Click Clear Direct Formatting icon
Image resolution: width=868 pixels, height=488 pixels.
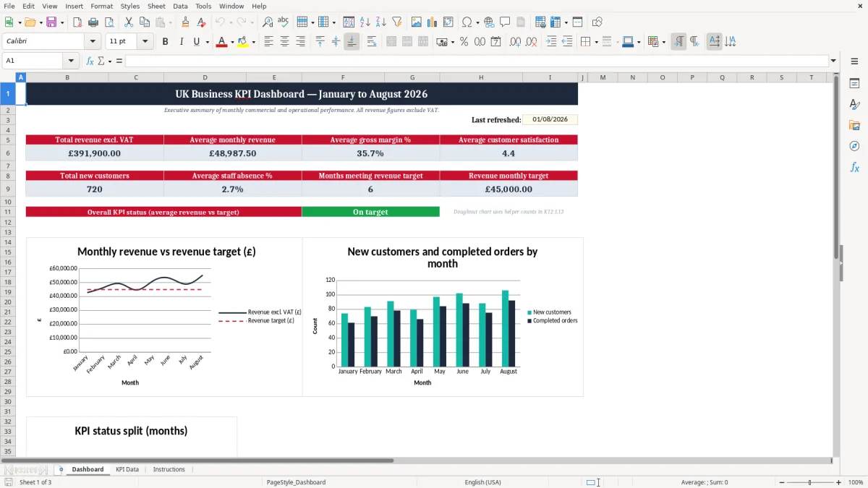pyautogui.click(x=201, y=22)
